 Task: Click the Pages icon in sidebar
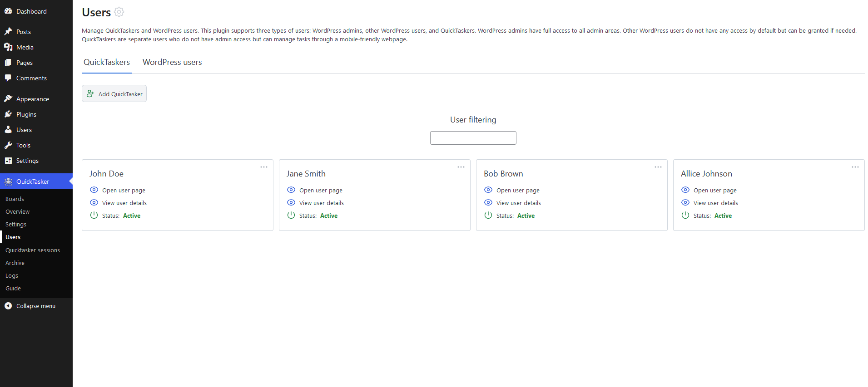pyautogui.click(x=8, y=62)
